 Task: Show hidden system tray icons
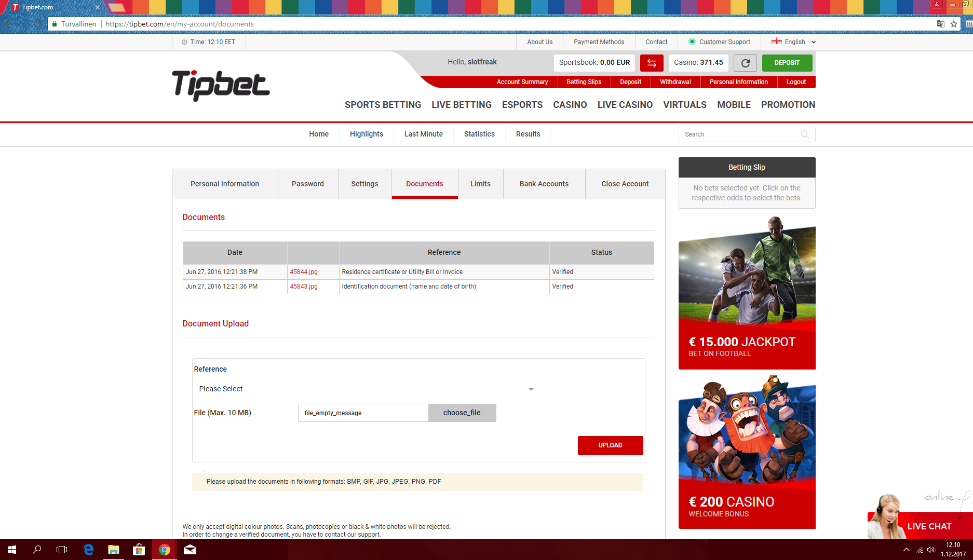pos(907,550)
